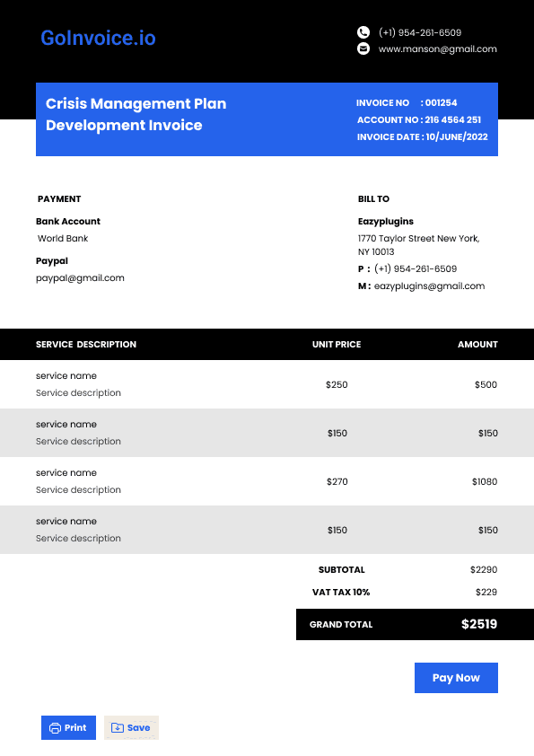Click the invoice number 001254
This screenshot has width=534, height=756.
441,102
